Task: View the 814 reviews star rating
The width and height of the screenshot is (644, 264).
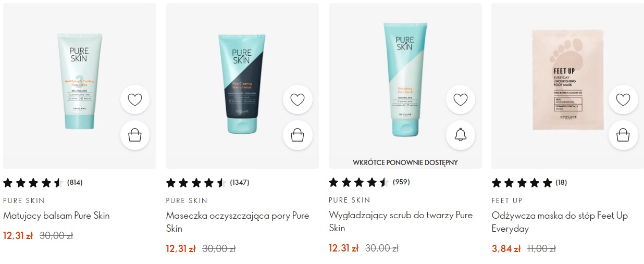Action: (x=43, y=183)
